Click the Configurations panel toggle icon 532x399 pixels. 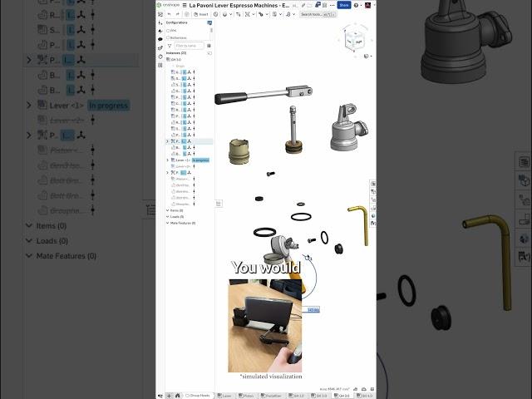pos(209,22)
